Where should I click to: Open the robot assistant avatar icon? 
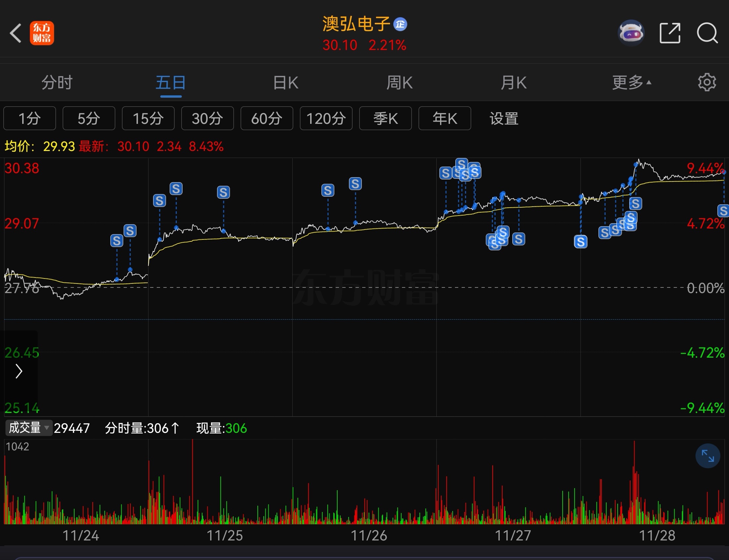click(631, 33)
